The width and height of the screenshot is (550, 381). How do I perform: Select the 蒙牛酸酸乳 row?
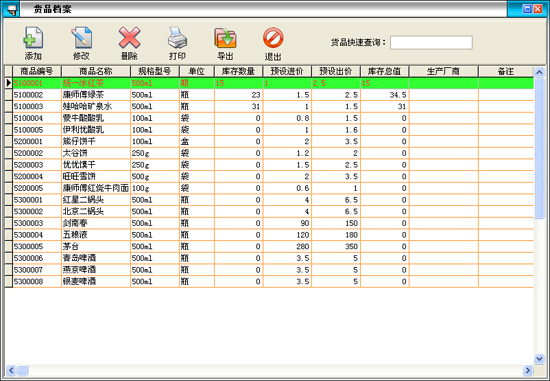[269, 118]
